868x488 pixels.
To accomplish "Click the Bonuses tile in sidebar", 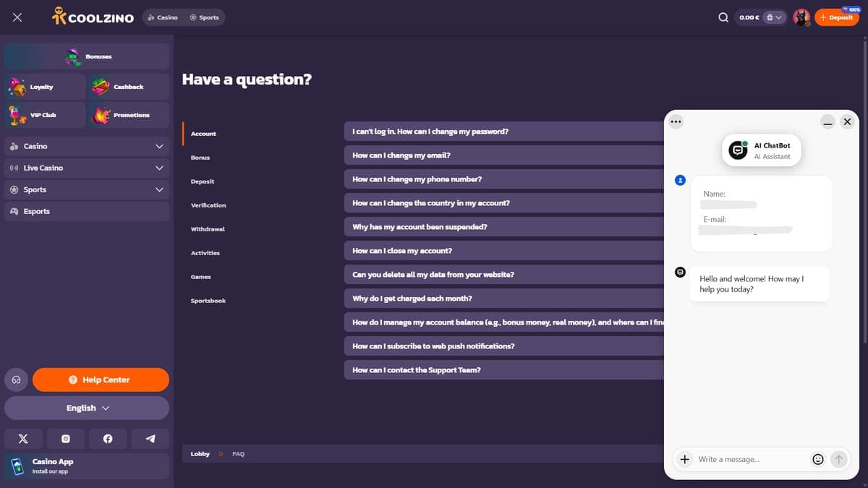I will click(87, 56).
